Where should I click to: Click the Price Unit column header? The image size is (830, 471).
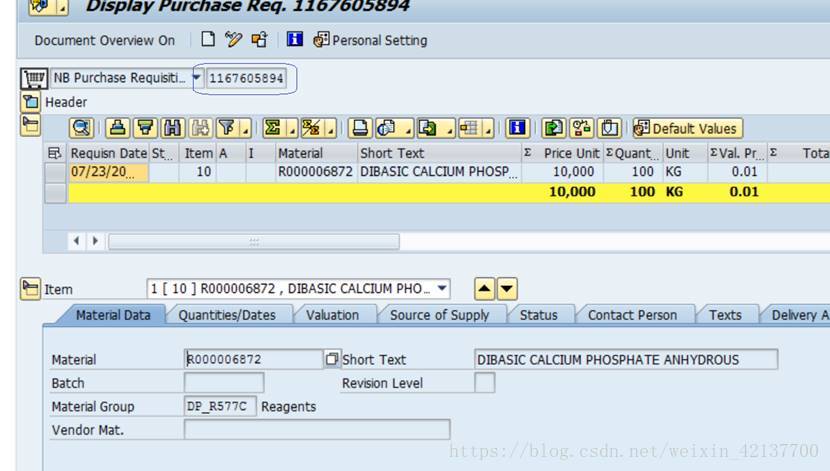[x=562, y=153]
